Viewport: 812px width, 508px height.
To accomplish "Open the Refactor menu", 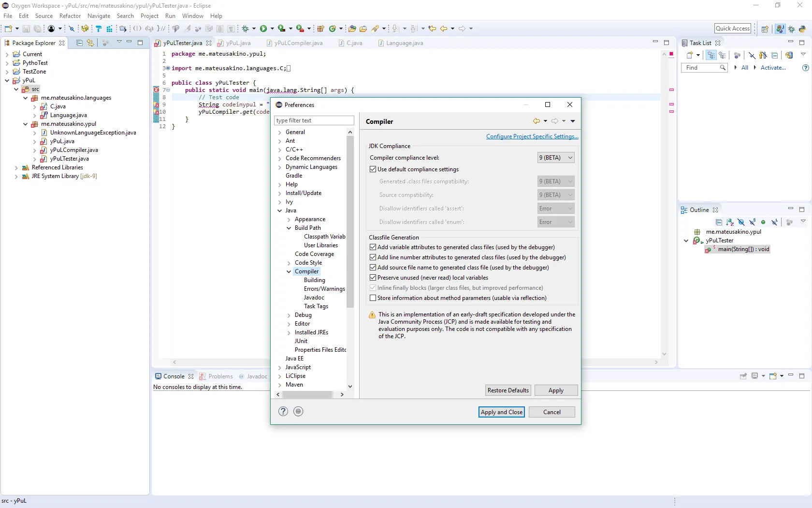I will pyautogui.click(x=70, y=16).
